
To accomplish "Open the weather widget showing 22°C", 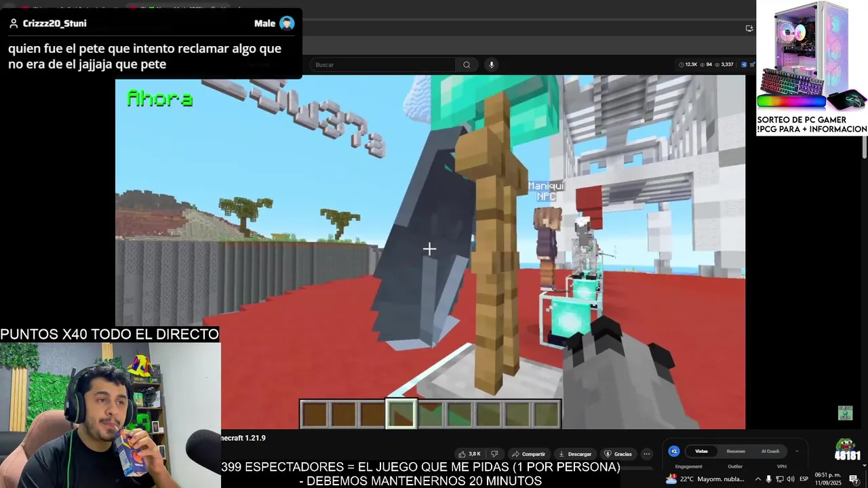I will (705, 479).
